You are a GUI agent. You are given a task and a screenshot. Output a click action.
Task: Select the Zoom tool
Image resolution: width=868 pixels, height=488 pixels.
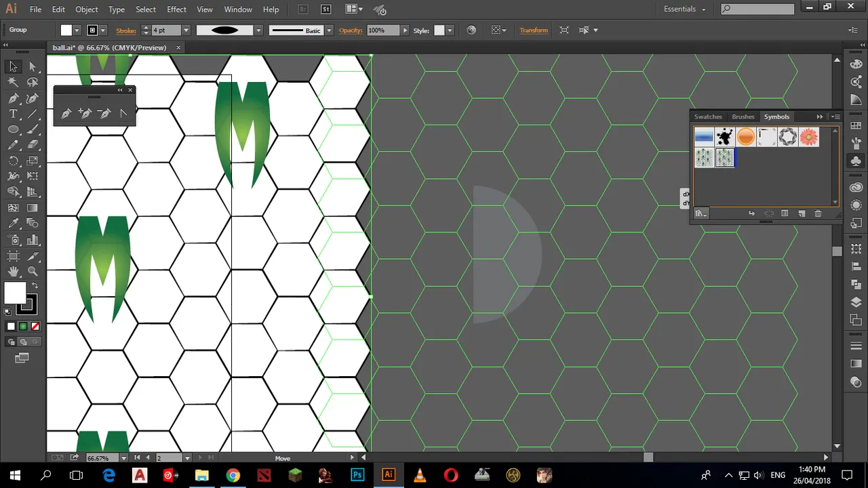coord(32,272)
